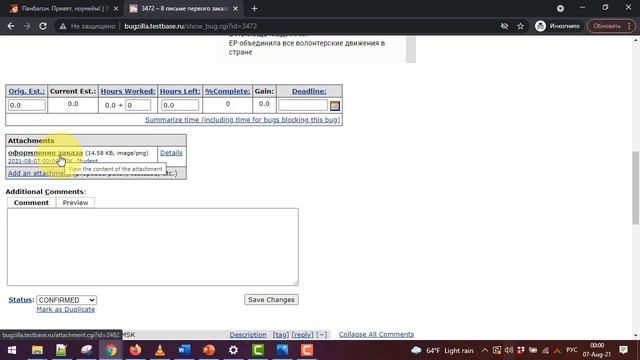Open the deadline calendar picker icon
The height and width of the screenshot is (360, 640).
[335, 106]
